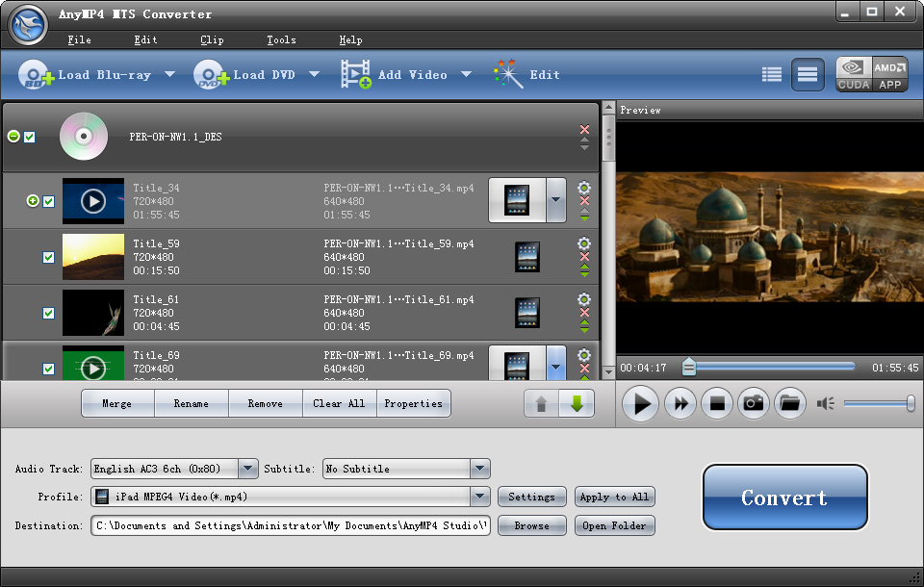Click the Remove button
924x587 pixels.
(x=266, y=404)
